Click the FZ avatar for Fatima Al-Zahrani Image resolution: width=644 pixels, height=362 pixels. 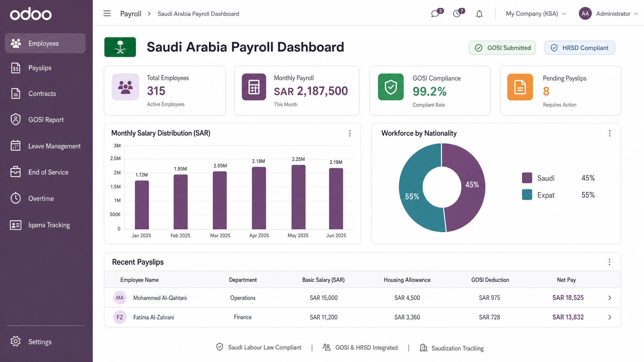[x=120, y=317]
